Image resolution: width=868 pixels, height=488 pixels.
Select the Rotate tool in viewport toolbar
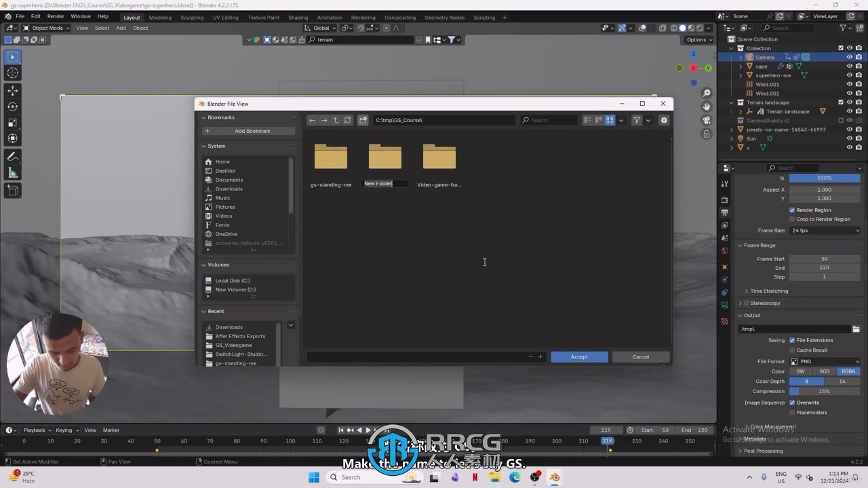(13, 106)
